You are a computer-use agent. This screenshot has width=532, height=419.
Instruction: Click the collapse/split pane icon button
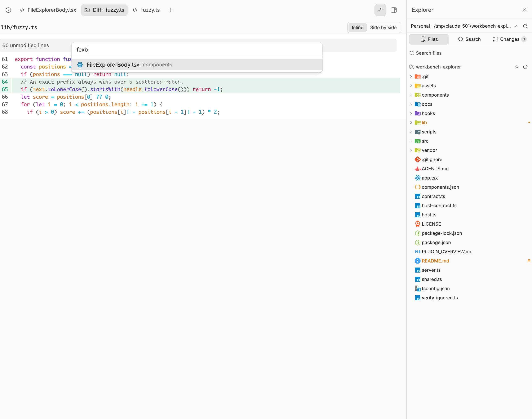point(380,10)
